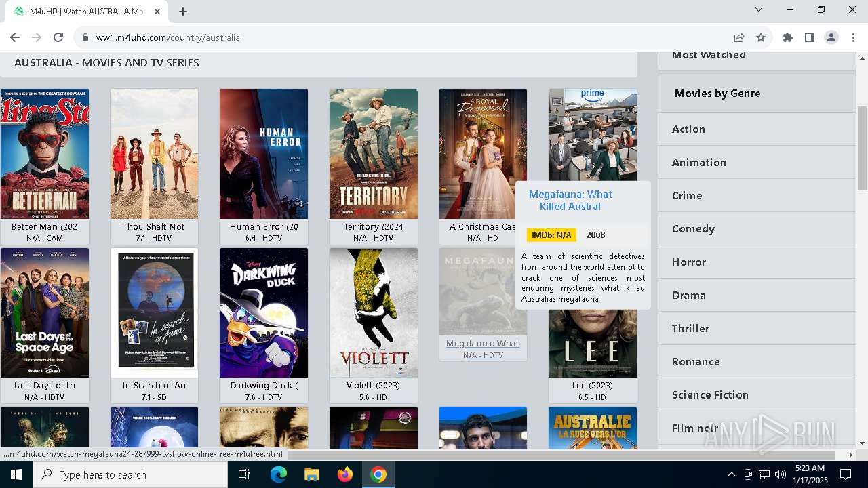Click the 'IMDb: N/A' yellow badge
The image size is (868, 488).
[551, 235]
